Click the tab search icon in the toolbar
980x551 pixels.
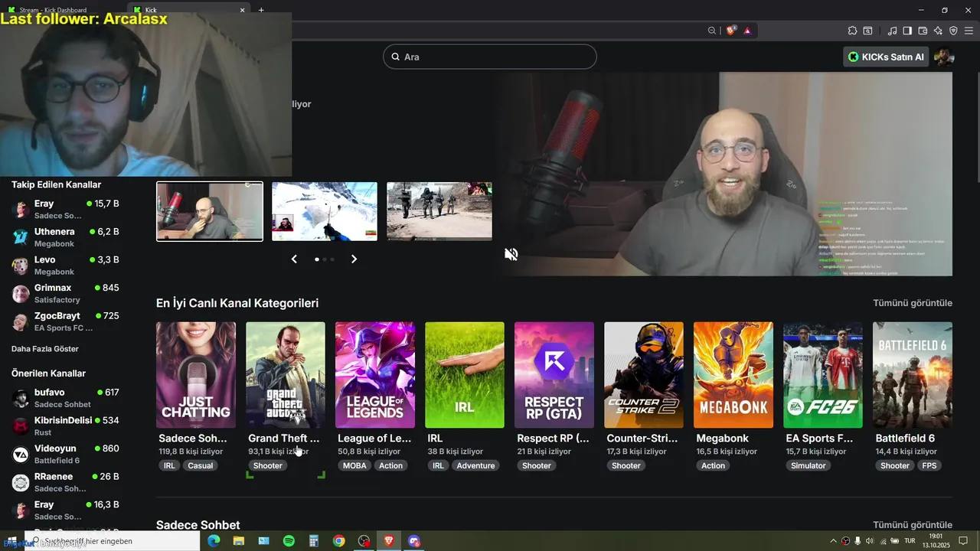tap(867, 31)
